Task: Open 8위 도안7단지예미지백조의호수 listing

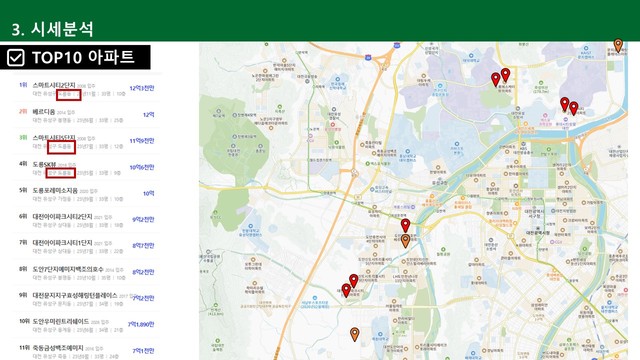Action: [87, 273]
